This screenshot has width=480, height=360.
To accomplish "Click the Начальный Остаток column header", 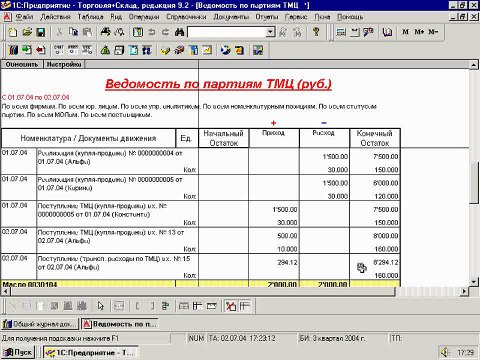I will 223,138.
